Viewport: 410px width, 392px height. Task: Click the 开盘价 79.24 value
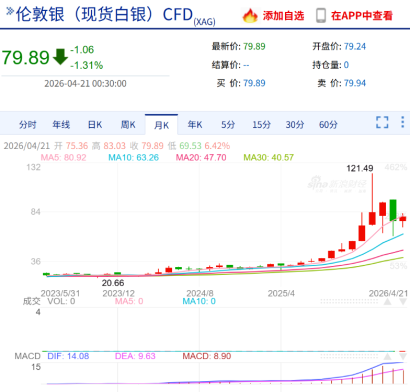coord(355,46)
